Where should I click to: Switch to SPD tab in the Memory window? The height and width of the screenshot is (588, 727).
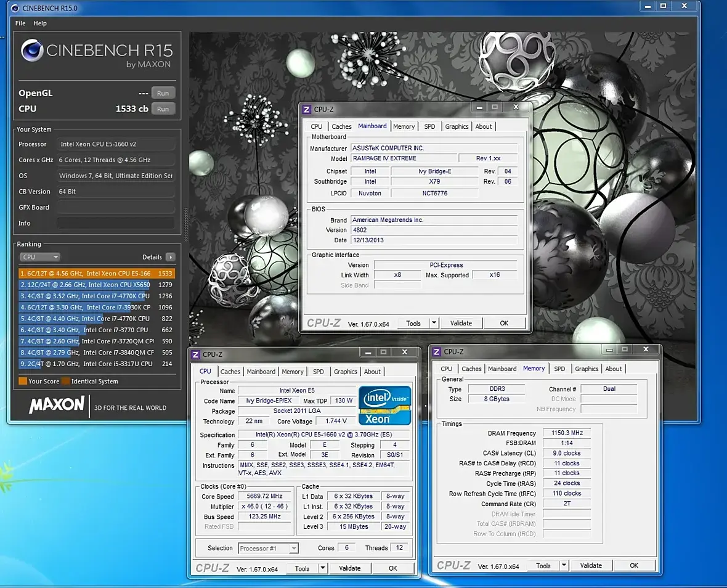tap(559, 369)
